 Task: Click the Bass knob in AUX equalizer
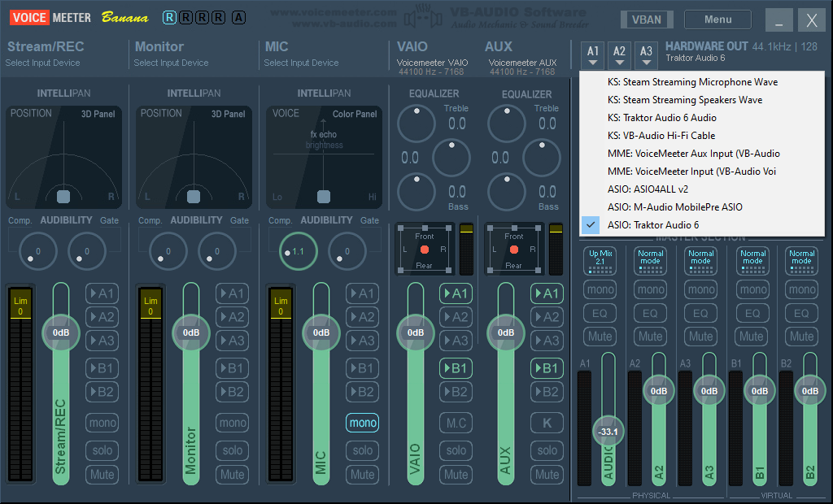coord(506,192)
